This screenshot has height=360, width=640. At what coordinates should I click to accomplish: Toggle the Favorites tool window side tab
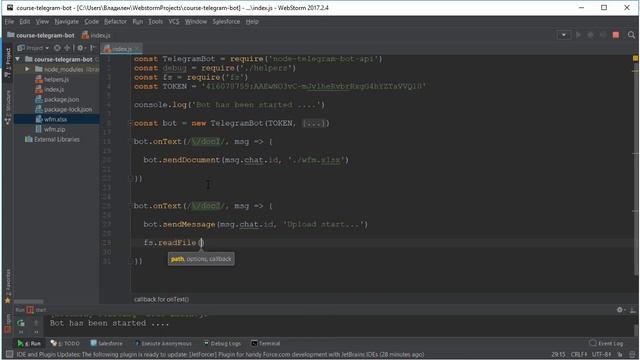point(7,286)
